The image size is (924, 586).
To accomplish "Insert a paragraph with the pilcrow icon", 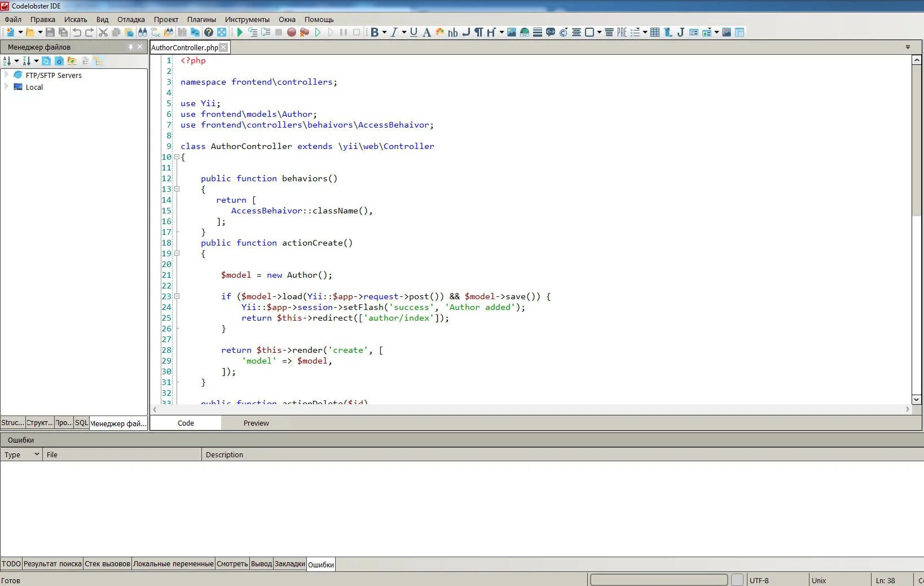I will [478, 32].
